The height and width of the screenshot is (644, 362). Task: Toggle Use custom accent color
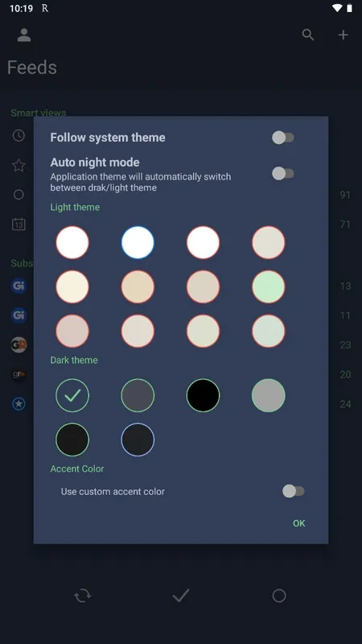(294, 491)
